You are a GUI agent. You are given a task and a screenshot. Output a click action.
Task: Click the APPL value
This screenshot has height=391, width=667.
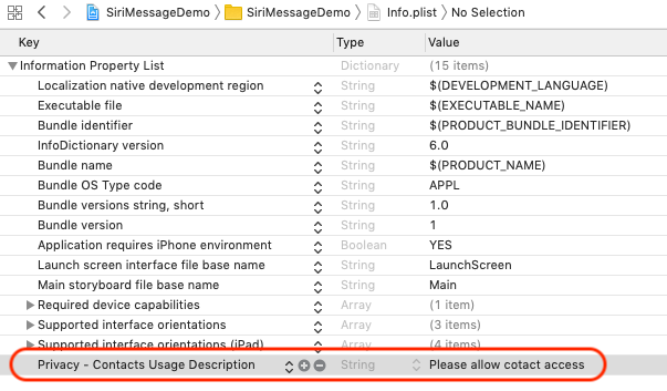[444, 186]
